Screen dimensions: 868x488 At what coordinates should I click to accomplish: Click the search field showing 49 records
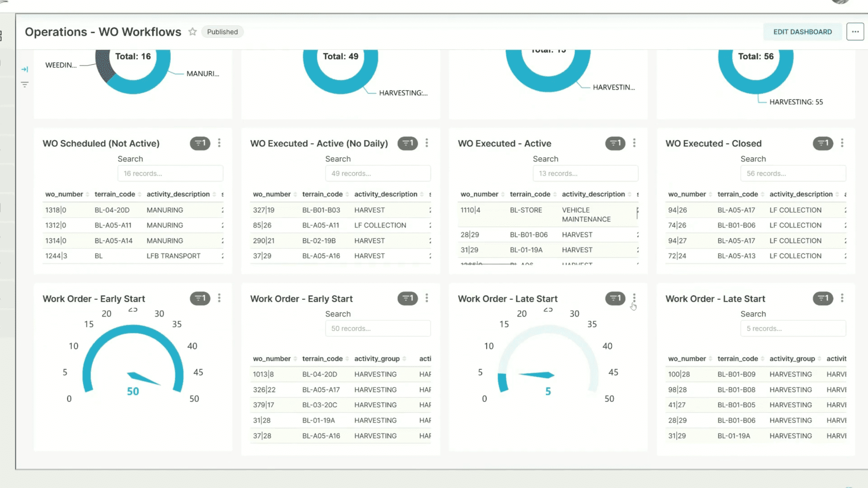point(378,174)
